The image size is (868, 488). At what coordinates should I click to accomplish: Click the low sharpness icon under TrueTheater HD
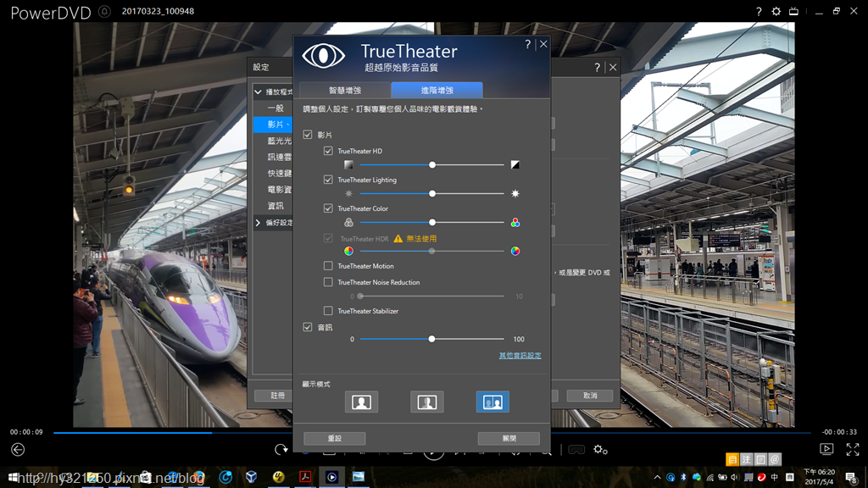(348, 165)
